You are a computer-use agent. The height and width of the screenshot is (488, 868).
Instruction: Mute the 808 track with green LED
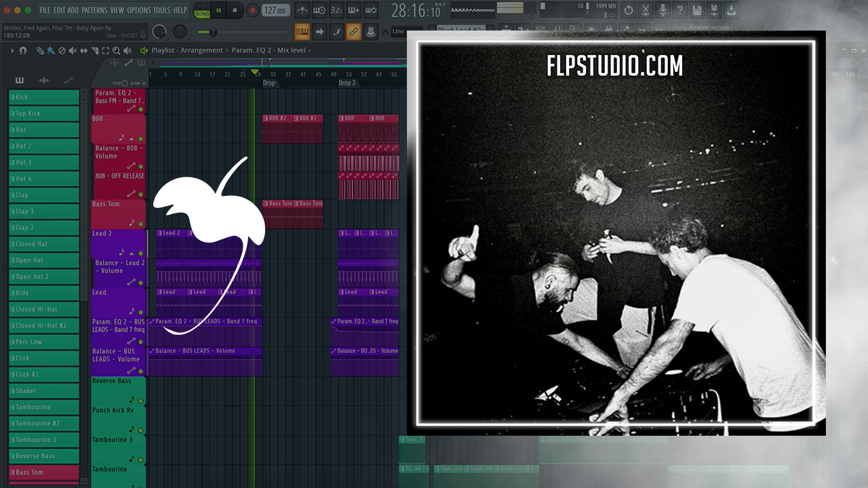tap(141, 138)
